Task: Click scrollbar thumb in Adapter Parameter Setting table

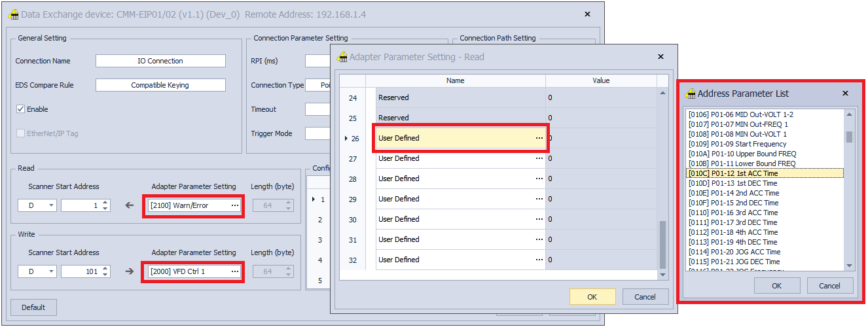Action: pos(663,245)
